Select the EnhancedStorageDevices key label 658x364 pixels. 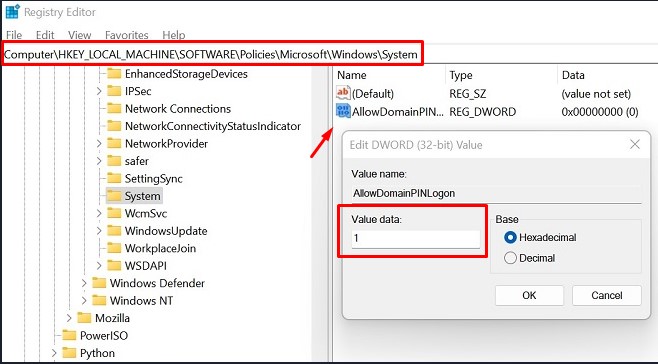[186, 74]
